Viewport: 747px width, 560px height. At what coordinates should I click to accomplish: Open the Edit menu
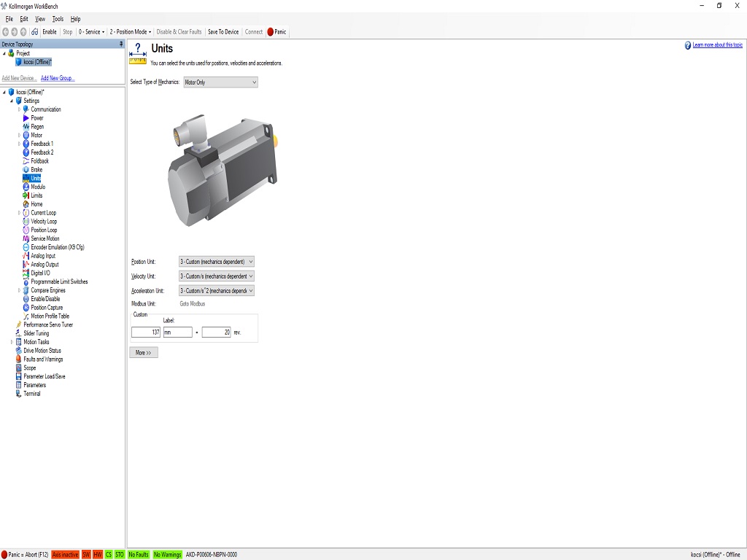coord(24,19)
